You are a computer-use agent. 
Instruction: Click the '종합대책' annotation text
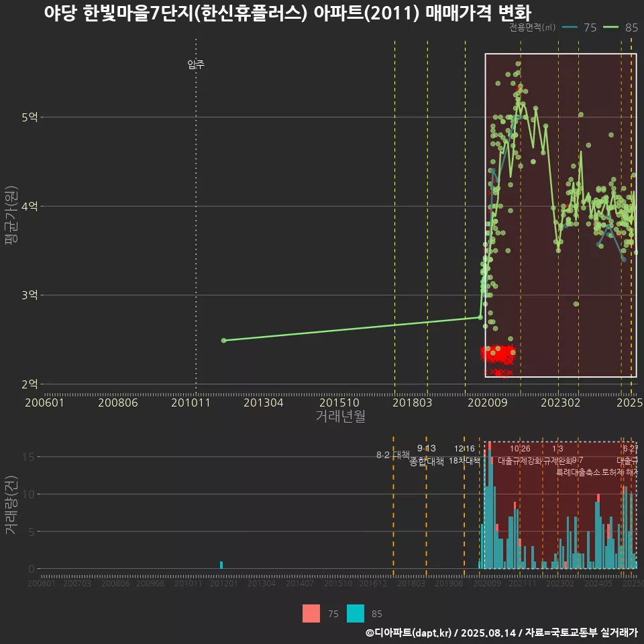click(427, 462)
